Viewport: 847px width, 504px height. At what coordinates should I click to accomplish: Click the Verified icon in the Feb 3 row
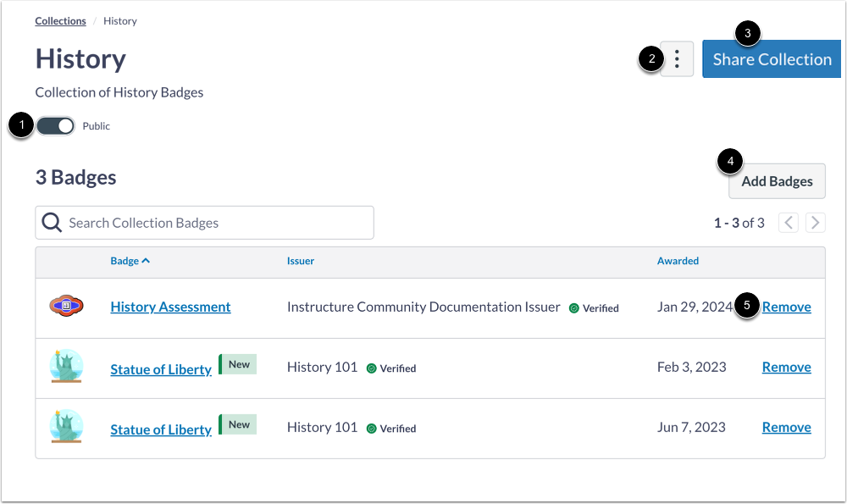[x=371, y=368]
